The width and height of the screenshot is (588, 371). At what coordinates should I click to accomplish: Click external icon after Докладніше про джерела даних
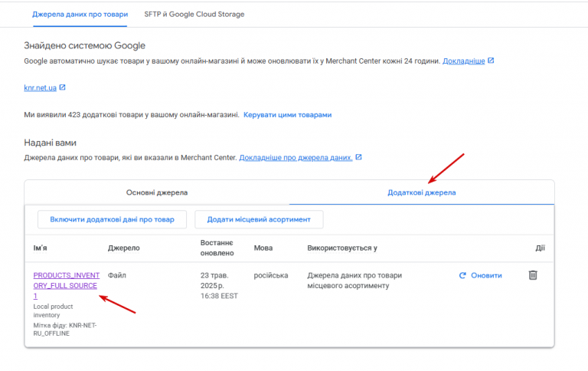(358, 158)
